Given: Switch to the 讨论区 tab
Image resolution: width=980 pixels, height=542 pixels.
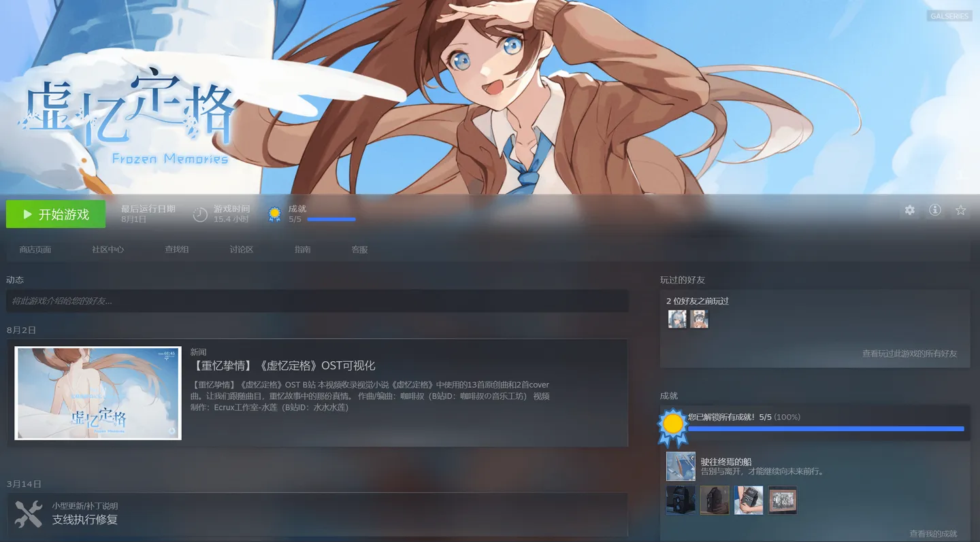Looking at the screenshot, I should 242,250.
